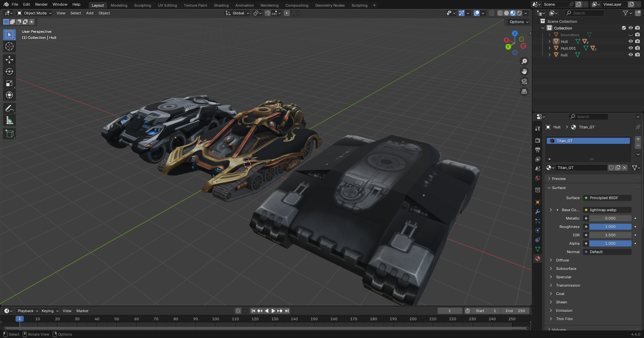Click the Principled BSDF surface shader button
This screenshot has width=644, height=338.
coord(607,198)
